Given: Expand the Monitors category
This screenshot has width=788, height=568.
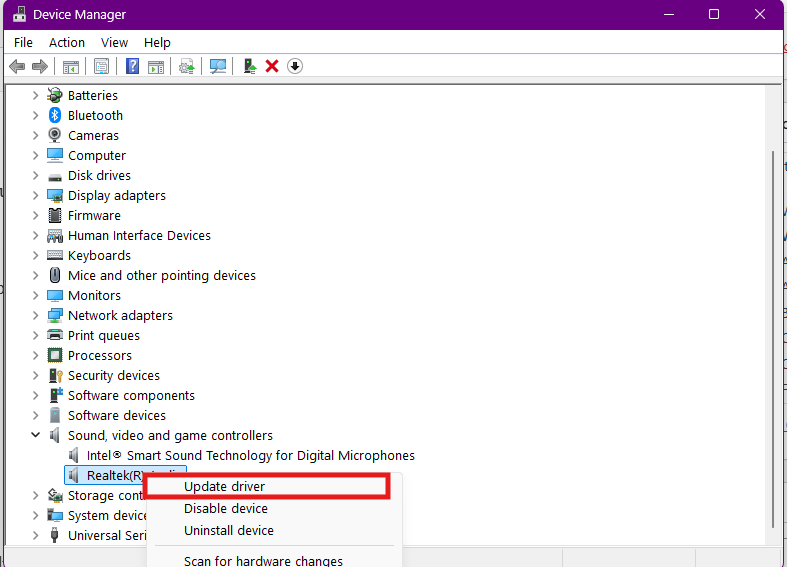Looking at the screenshot, I should (36, 296).
